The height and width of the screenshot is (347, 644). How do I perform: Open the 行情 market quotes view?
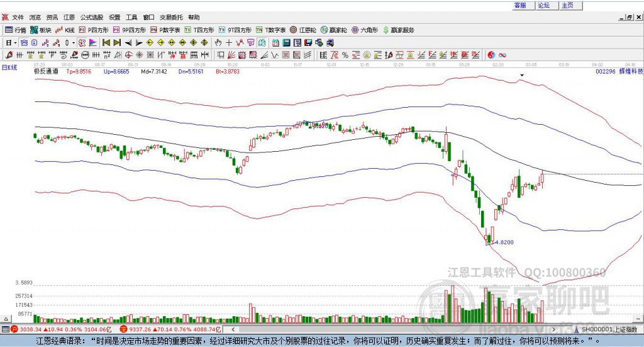pos(16,30)
